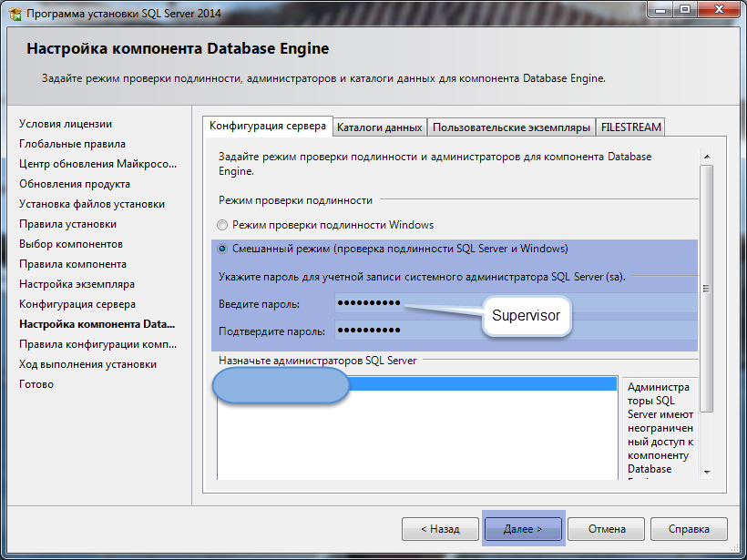Open the FILESTREAM tab

pyautogui.click(x=630, y=127)
